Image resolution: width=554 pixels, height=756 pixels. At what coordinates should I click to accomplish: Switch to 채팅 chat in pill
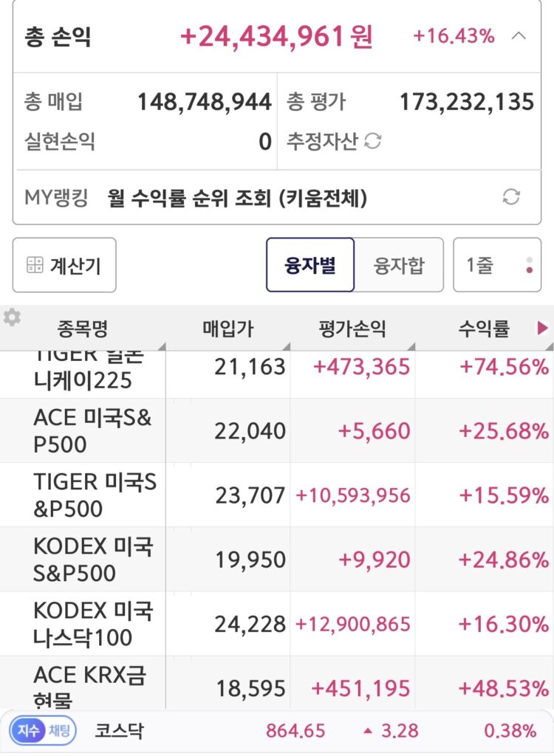tap(60, 730)
